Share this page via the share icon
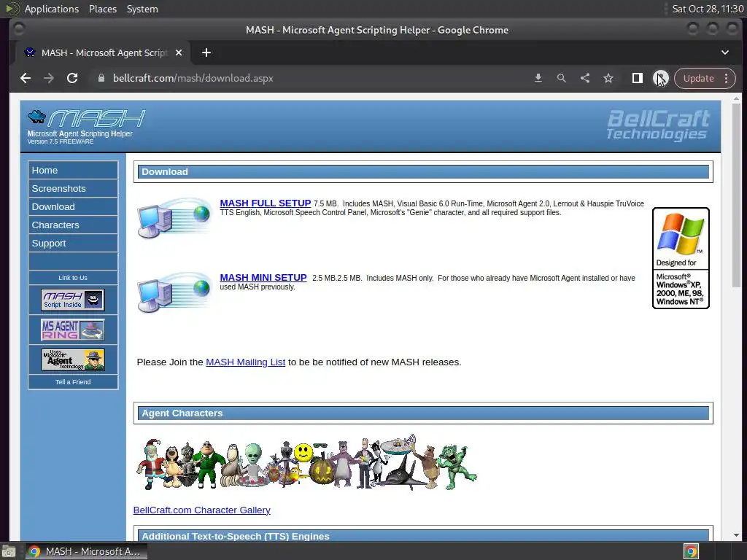The height and width of the screenshot is (560, 747). [584, 78]
